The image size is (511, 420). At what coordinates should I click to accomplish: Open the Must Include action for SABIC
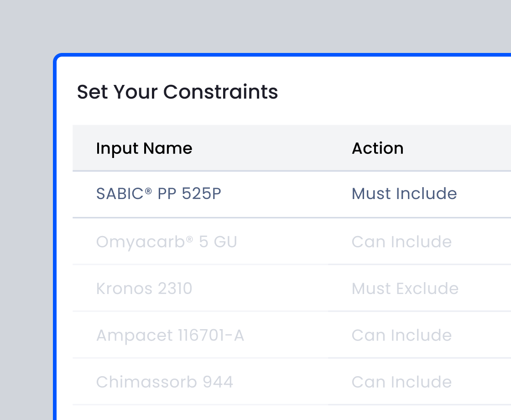click(404, 194)
